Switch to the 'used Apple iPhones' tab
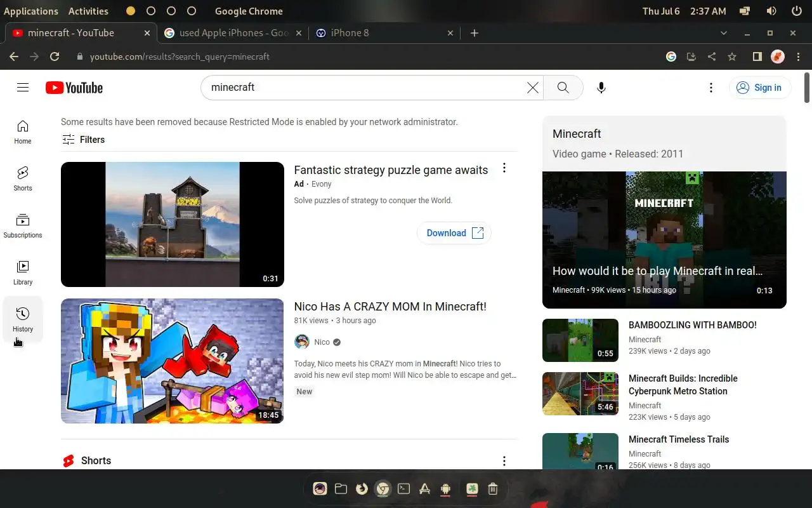The height and width of the screenshot is (508, 812). coord(233,33)
